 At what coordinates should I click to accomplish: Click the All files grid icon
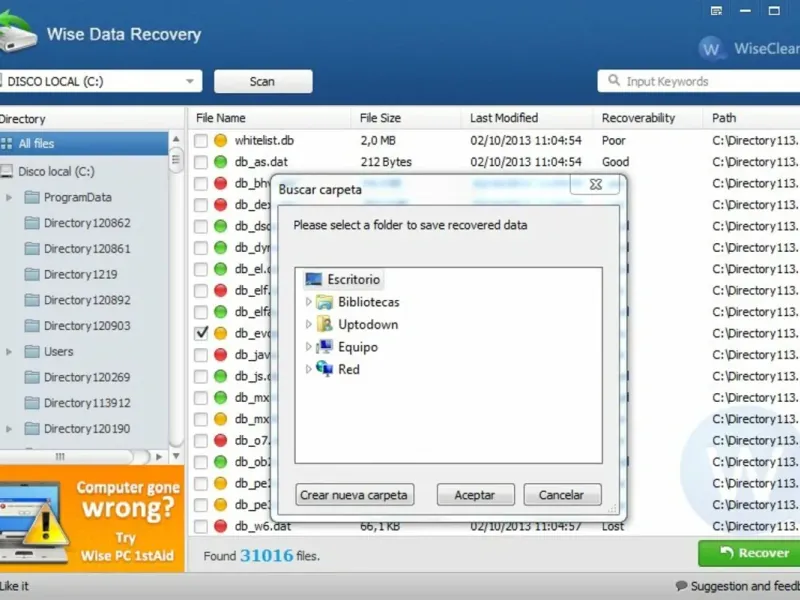click(x=7, y=143)
